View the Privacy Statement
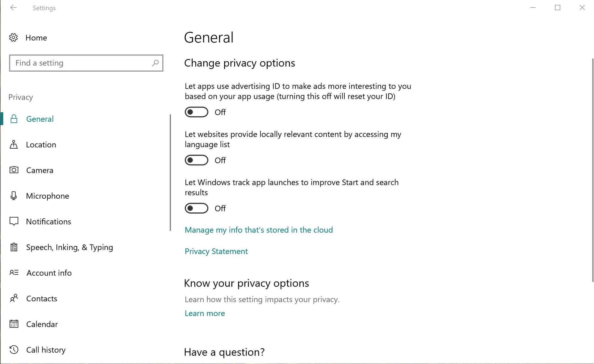This screenshot has height=364, width=594. [216, 251]
